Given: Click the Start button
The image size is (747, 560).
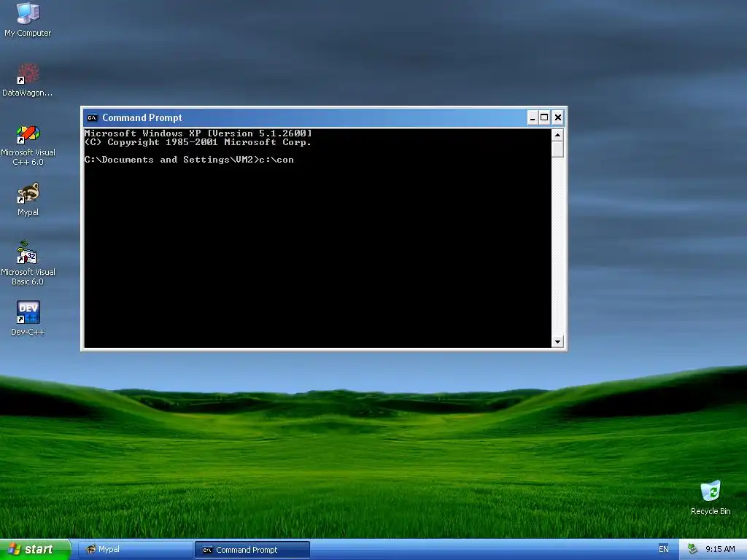Looking at the screenshot, I should coord(35,550).
